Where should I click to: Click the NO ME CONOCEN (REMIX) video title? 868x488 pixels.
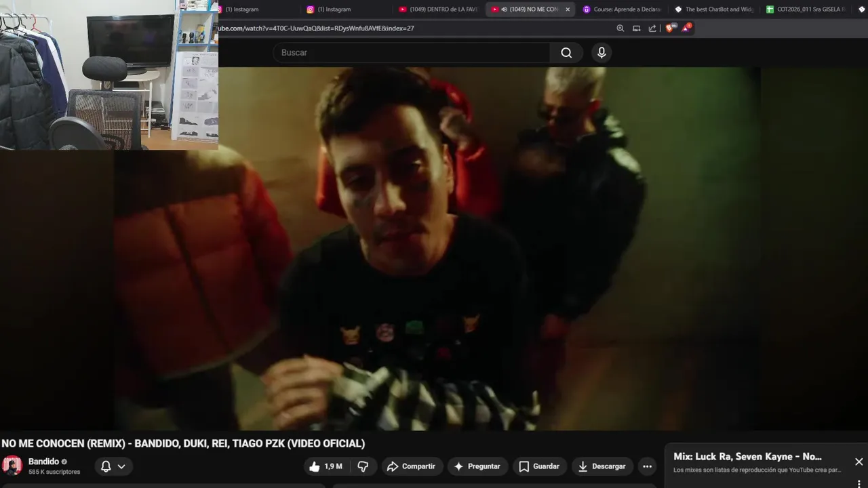click(x=183, y=443)
